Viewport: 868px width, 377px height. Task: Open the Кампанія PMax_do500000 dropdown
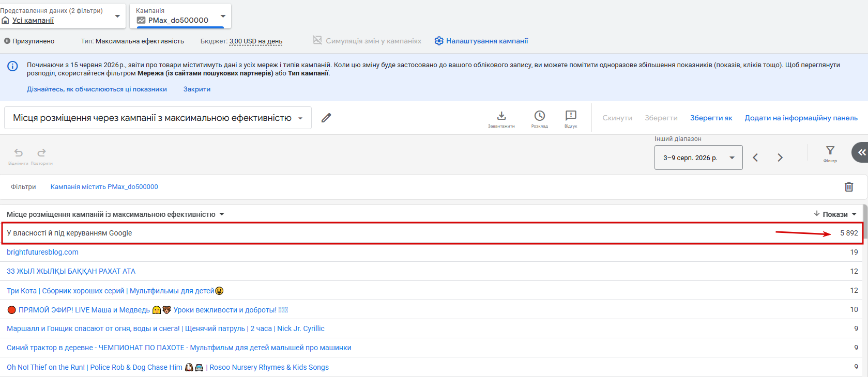(x=180, y=16)
